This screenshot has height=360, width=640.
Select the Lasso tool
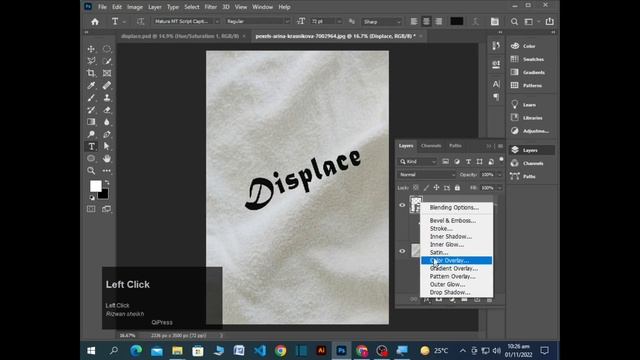pyautogui.click(x=91, y=61)
